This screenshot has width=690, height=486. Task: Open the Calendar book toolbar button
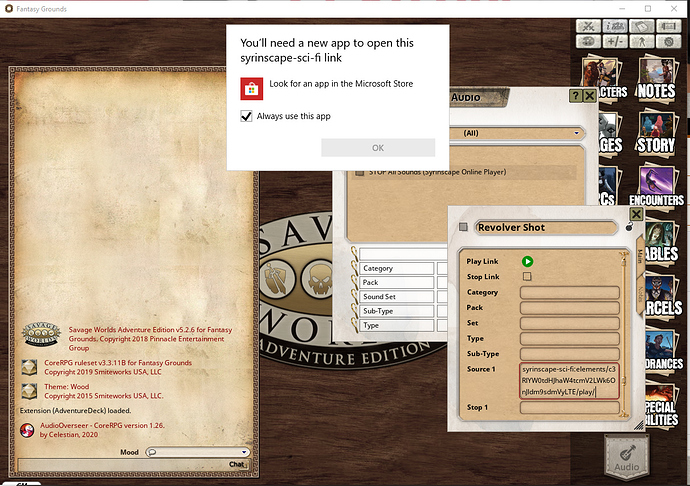click(642, 26)
